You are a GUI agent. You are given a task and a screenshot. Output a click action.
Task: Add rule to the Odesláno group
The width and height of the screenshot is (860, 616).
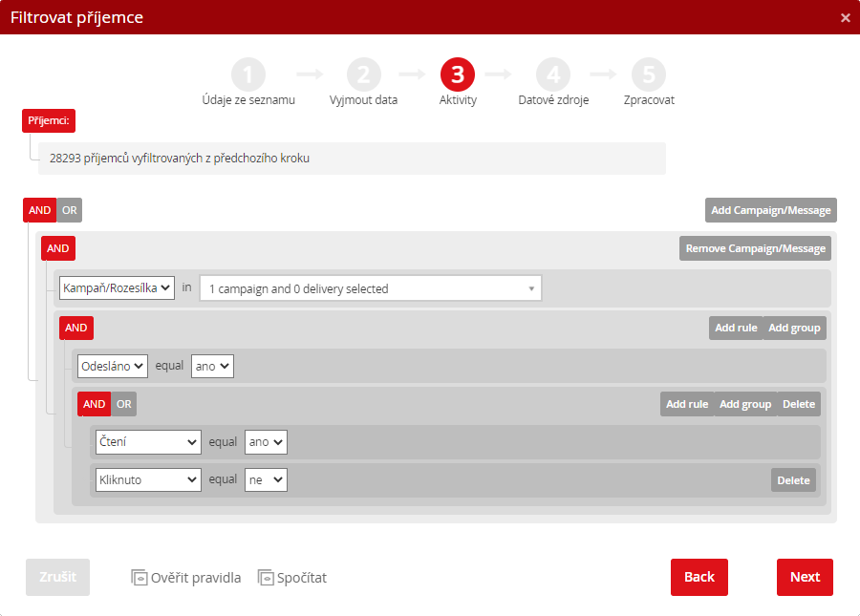pyautogui.click(x=736, y=328)
